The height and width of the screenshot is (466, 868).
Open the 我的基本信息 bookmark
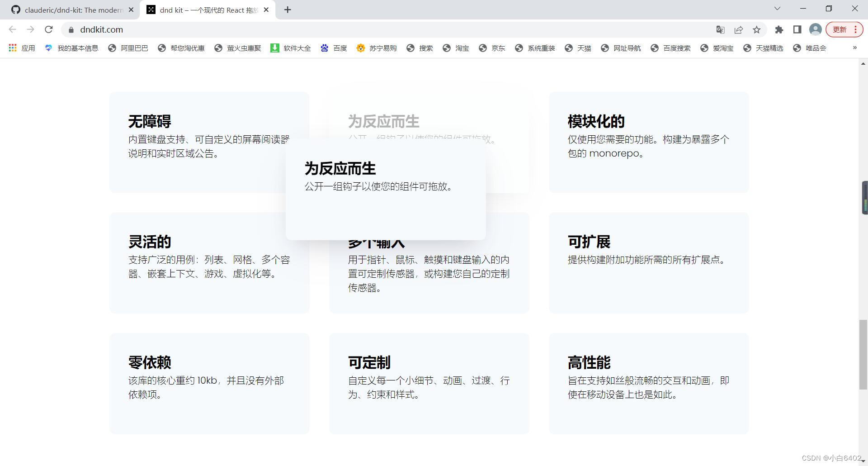71,48
